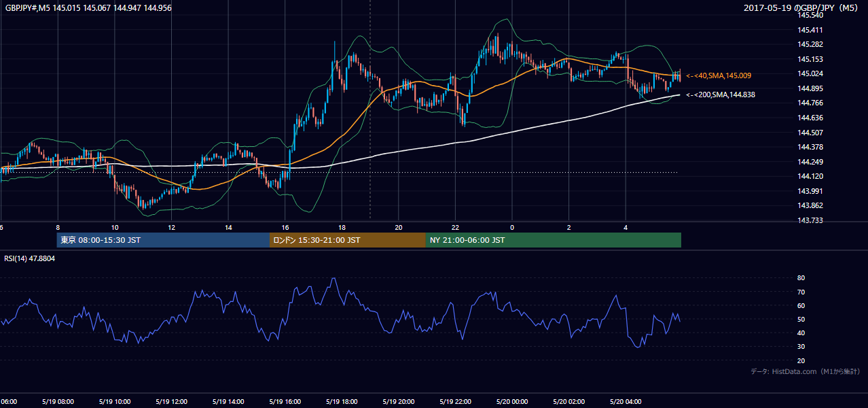Click price axis value 145.153
This screenshot has height=408, width=868.
811,59
